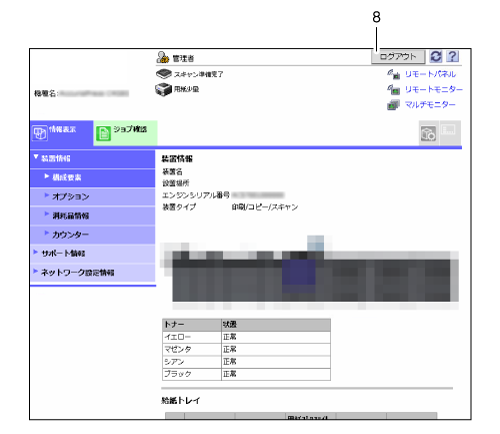Click the scanner status icon
This screenshot has width=500, height=434.
tap(164, 74)
